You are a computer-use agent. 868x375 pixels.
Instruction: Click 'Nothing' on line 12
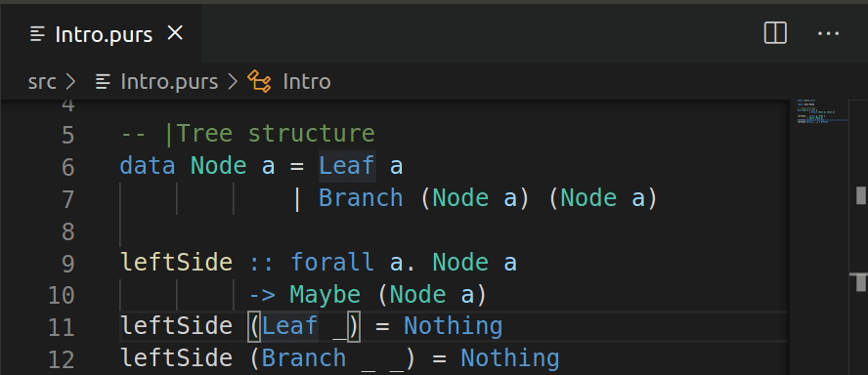(x=510, y=358)
